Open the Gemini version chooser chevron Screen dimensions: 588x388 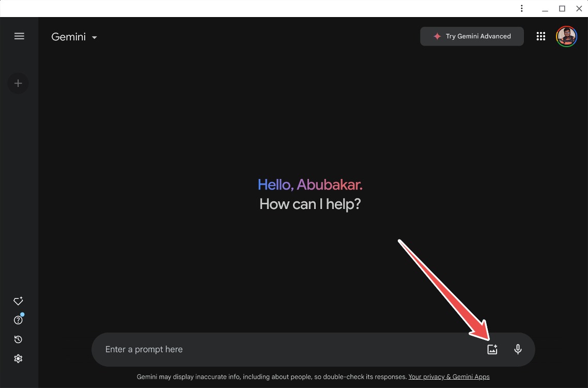pos(94,37)
